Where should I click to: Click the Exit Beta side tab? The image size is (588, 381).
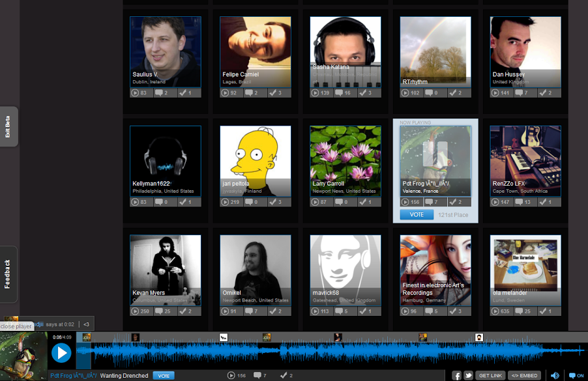click(8, 126)
